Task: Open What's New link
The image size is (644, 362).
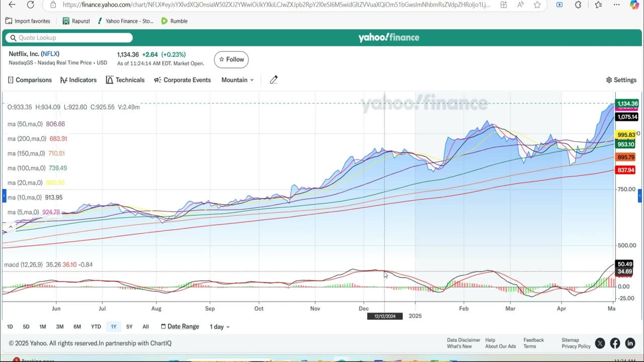Action: point(459,346)
